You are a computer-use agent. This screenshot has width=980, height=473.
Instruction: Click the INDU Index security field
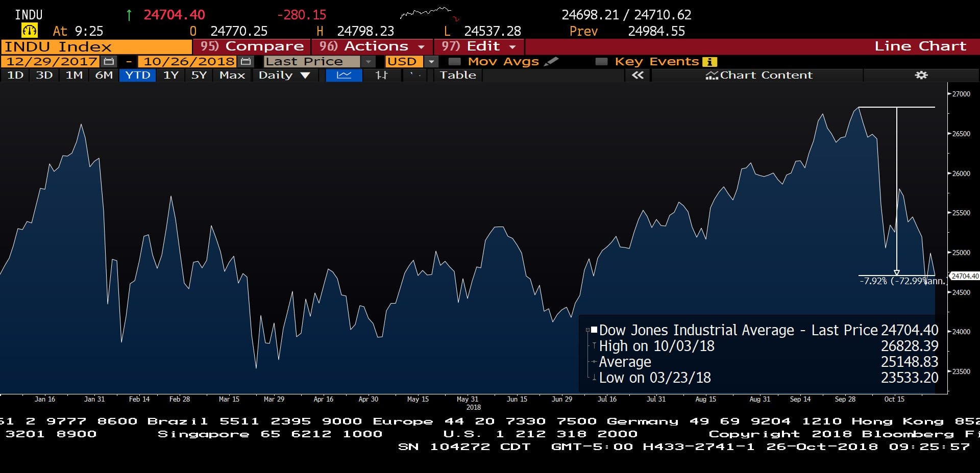click(96, 46)
